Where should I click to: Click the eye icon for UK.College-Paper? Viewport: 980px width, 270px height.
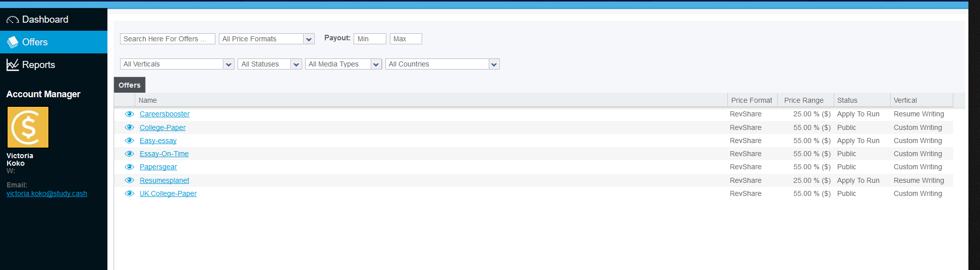point(130,193)
